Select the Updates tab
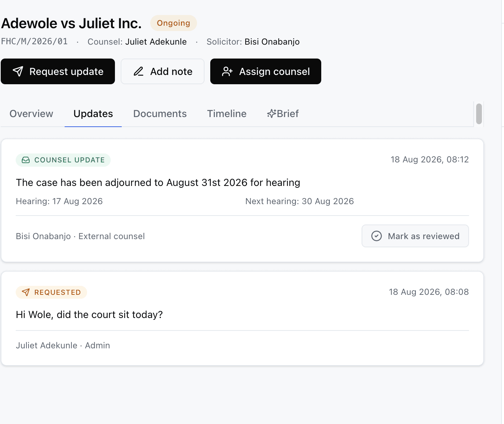The image size is (504, 424). tap(93, 113)
